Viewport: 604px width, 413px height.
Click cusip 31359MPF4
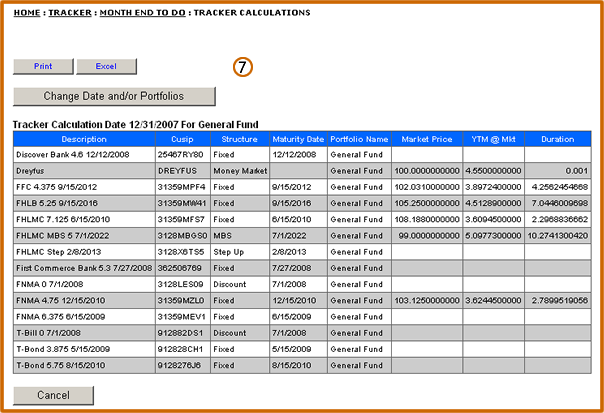(x=181, y=187)
